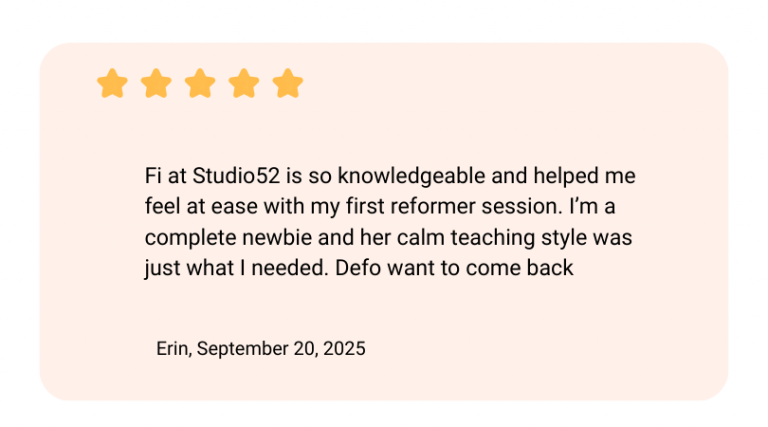Select the second rating star
Viewport: 768px width, 427px height.
tap(156, 84)
